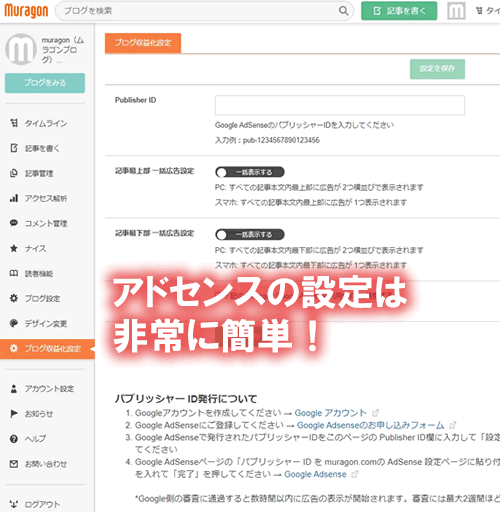Select the ブログ収益化設定 orange tab
Screen dimensions: 500x512
coord(143,43)
